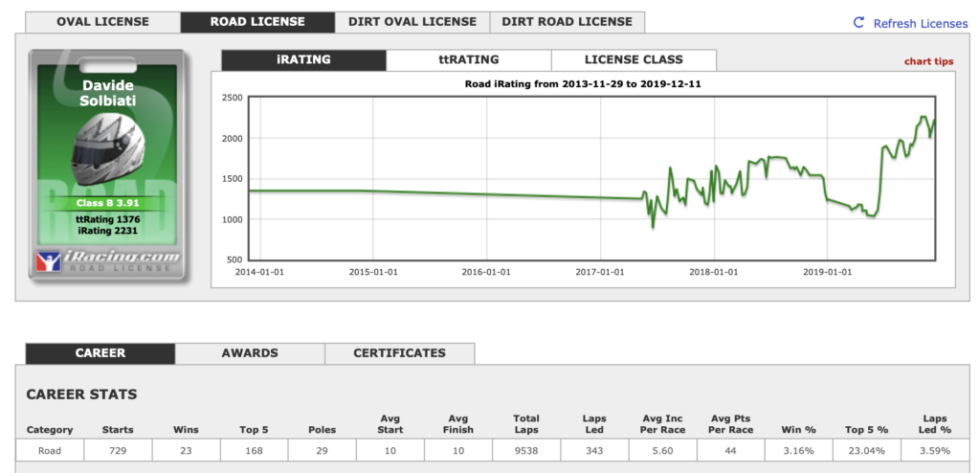This screenshot has height=473, width=980.
Task: Click the Class B 3.91 badge
Action: click(107, 203)
